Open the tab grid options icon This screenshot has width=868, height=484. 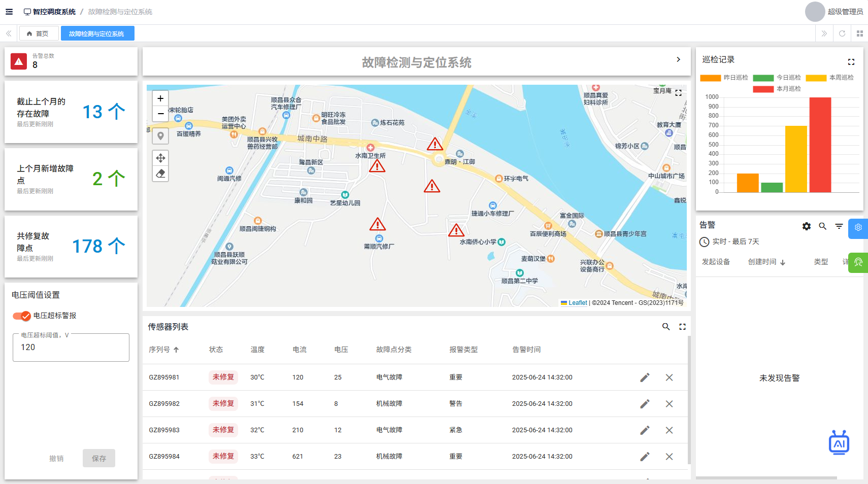(x=860, y=33)
